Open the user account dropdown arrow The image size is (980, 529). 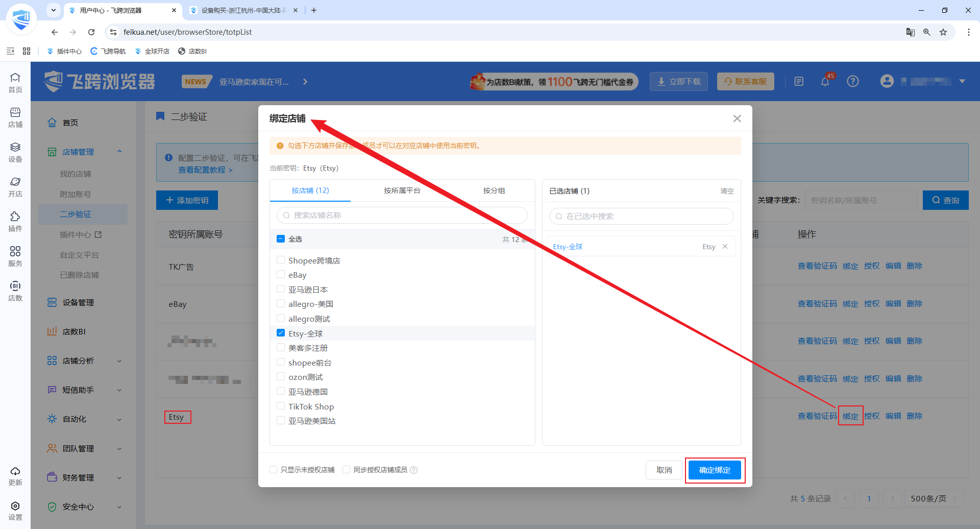click(x=962, y=81)
